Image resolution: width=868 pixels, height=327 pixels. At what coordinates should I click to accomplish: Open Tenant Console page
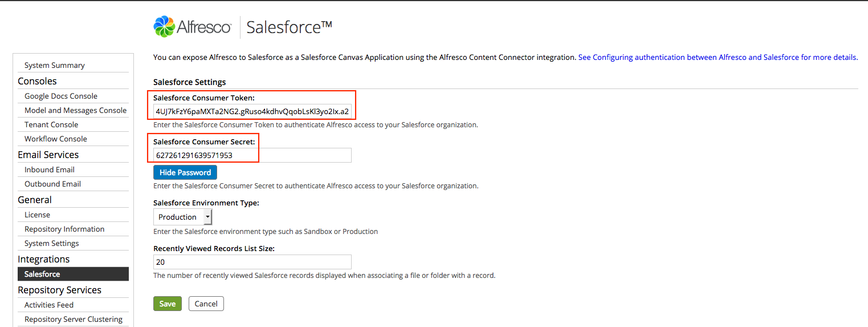[51, 124]
